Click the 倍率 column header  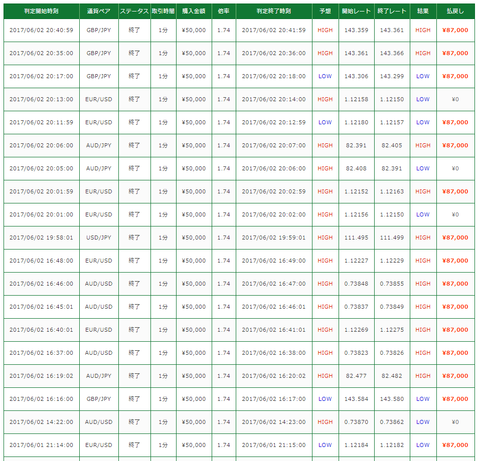(x=224, y=11)
